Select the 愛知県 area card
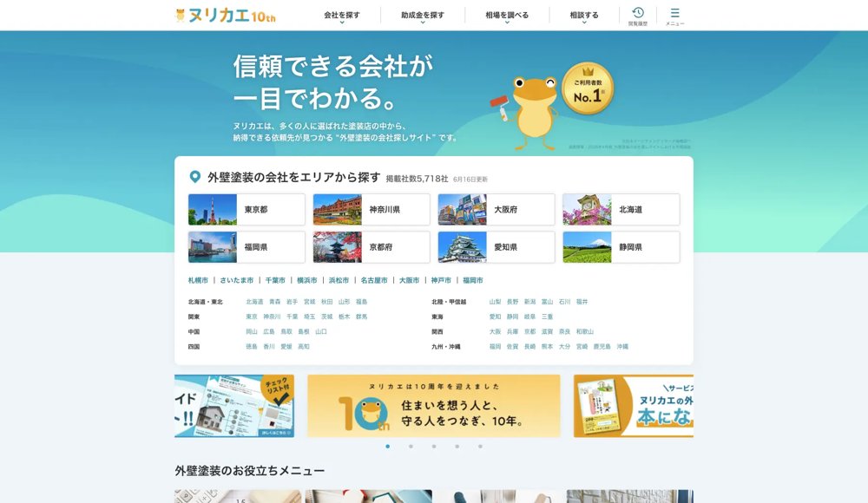868x503 pixels. (496, 247)
